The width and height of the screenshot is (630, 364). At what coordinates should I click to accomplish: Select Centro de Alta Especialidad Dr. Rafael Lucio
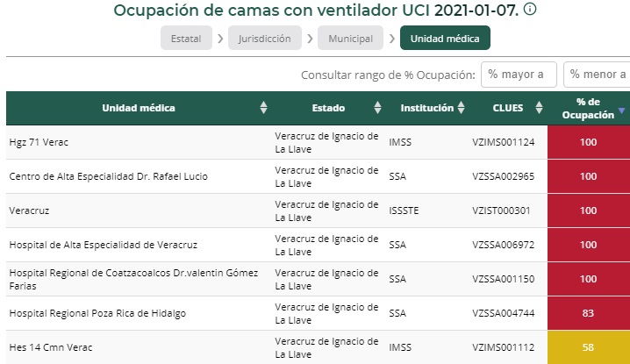pos(108,176)
